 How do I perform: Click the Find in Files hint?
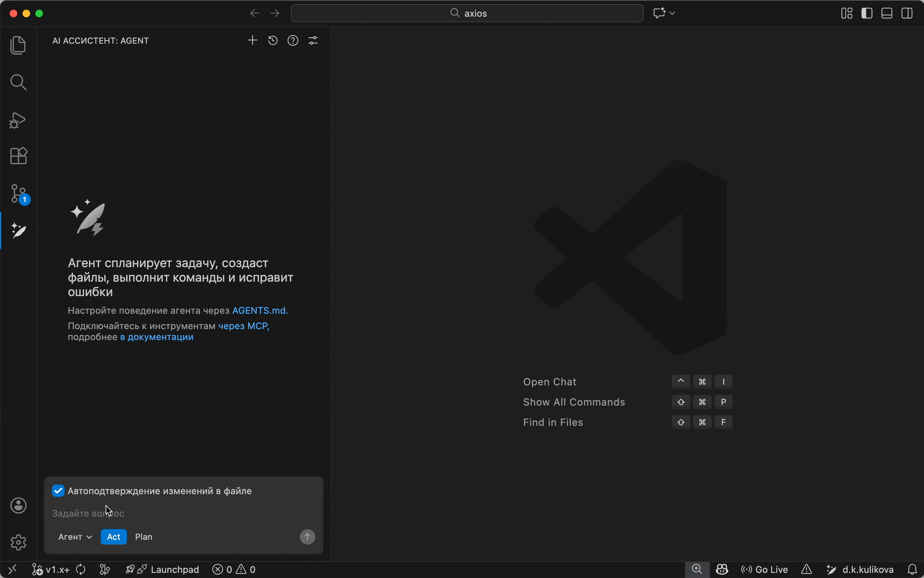click(553, 422)
